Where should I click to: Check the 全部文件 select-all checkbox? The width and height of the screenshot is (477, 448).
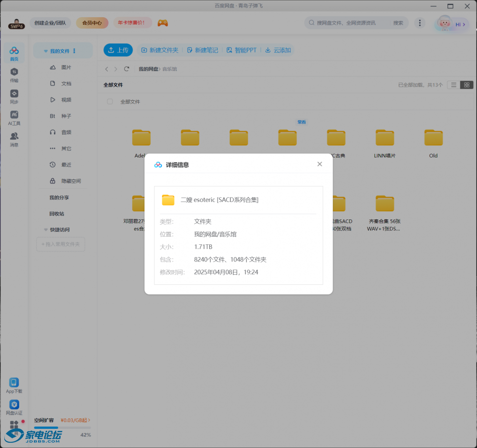110,102
